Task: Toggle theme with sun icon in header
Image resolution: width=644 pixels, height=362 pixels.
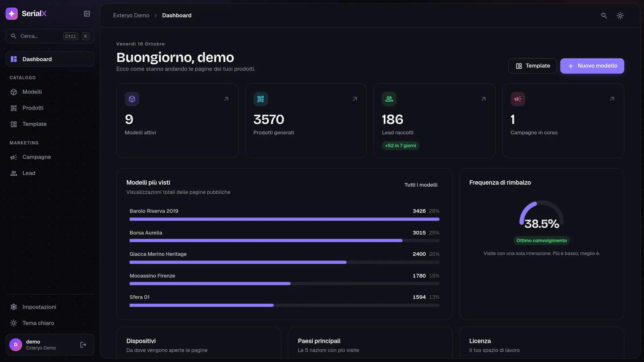Action: pos(620,15)
